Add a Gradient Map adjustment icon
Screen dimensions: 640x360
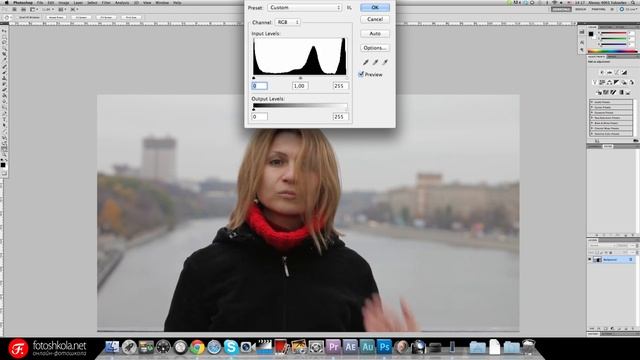coord(622,92)
